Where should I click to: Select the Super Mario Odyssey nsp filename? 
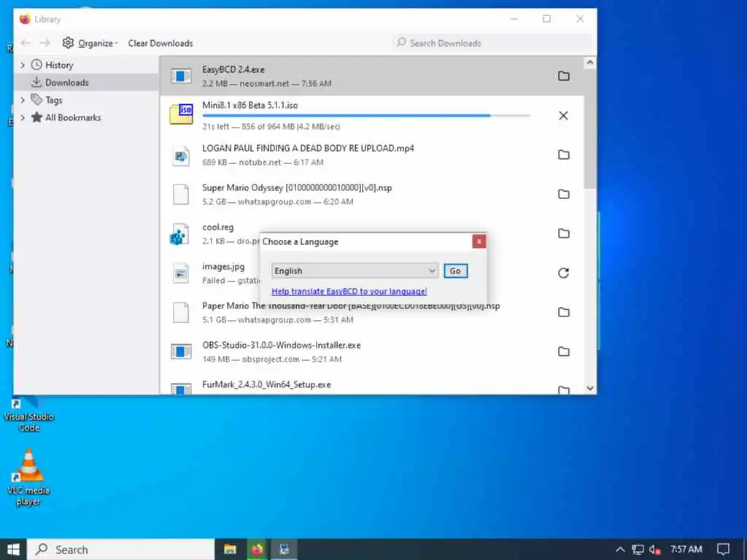(x=297, y=187)
